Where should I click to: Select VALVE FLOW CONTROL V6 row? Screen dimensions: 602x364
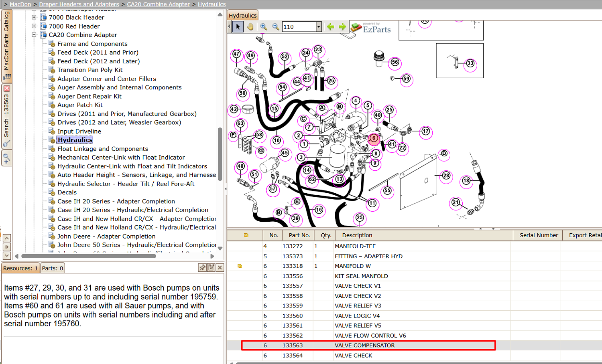414,336
